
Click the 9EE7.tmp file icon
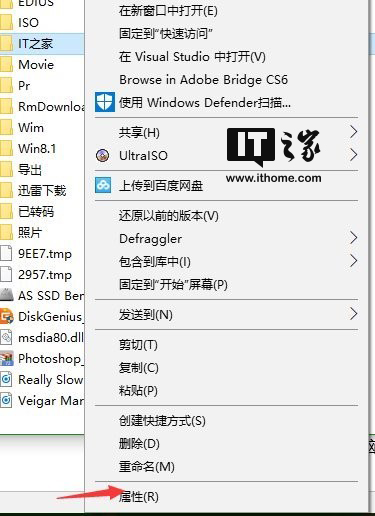[x=6, y=254]
